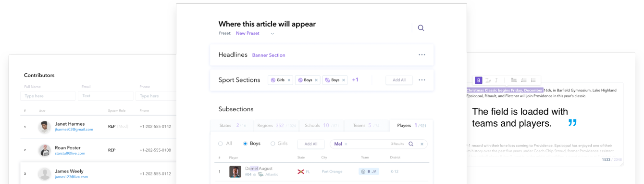
Task: Apply italic formatting in the editor toolbar
Action: [x=496, y=80]
